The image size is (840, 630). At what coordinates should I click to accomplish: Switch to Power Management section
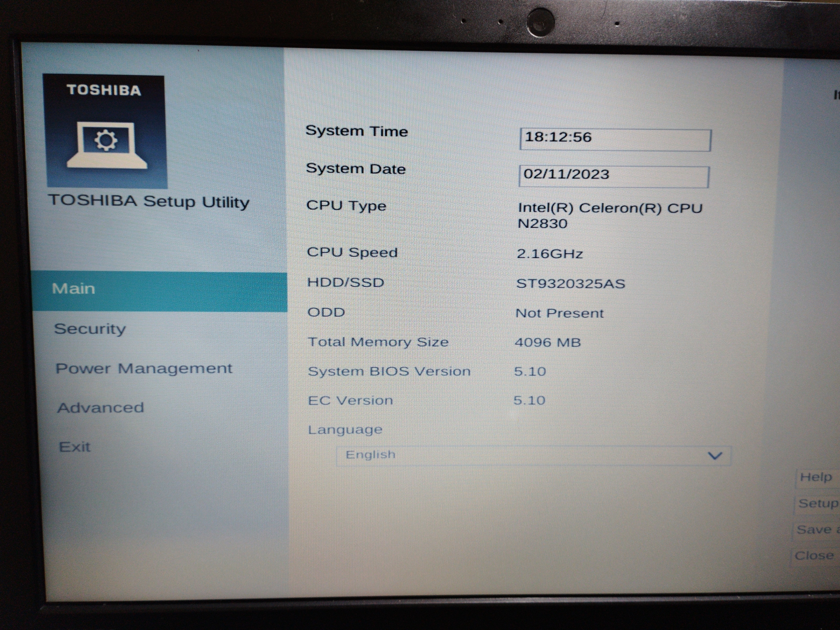tap(143, 368)
